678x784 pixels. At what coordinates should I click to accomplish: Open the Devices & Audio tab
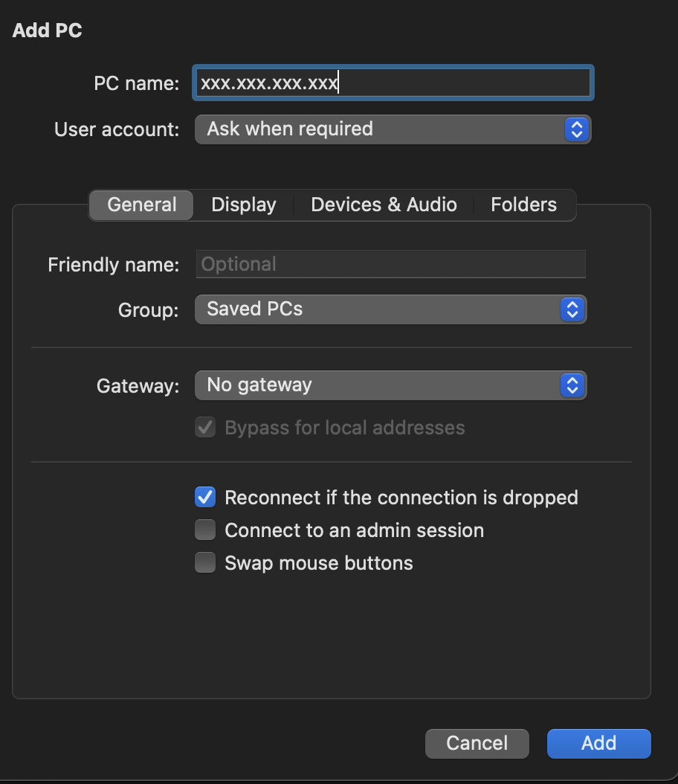[x=384, y=205]
